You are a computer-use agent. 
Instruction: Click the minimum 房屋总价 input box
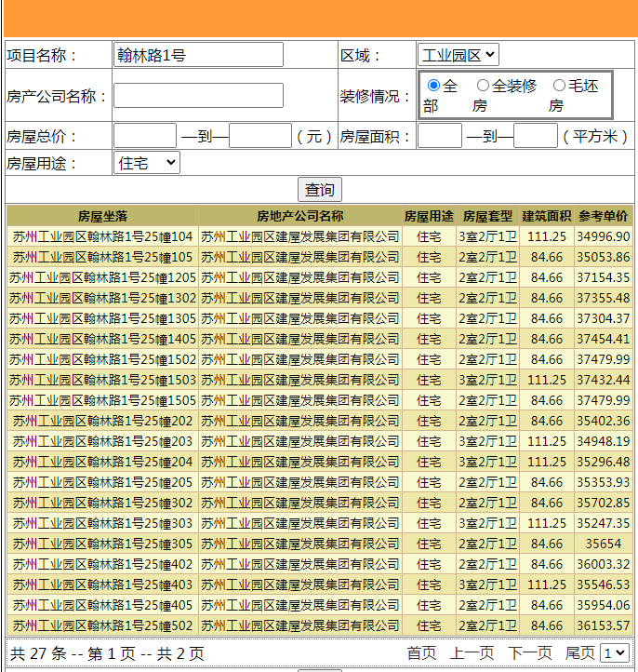pos(144,136)
